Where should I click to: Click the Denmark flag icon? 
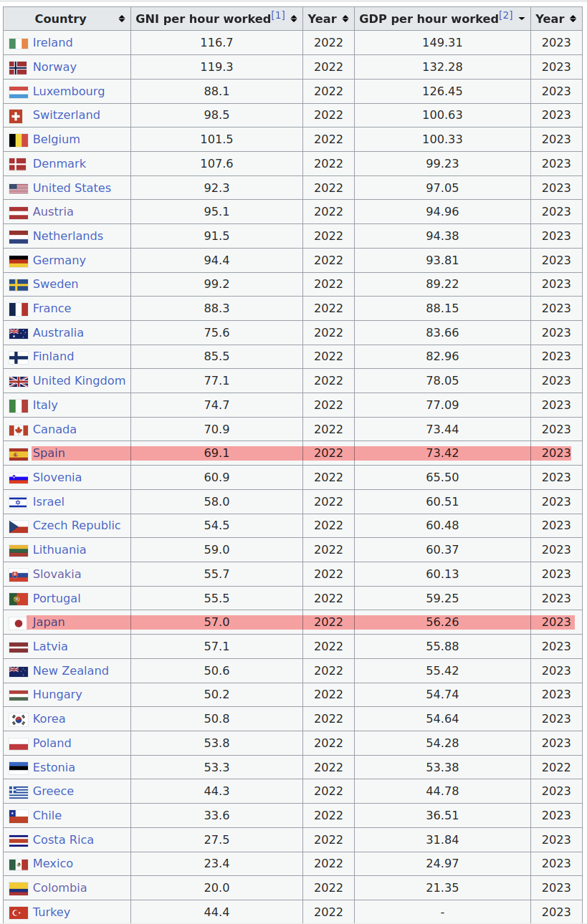pyautogui.click(x=18, y=164)
